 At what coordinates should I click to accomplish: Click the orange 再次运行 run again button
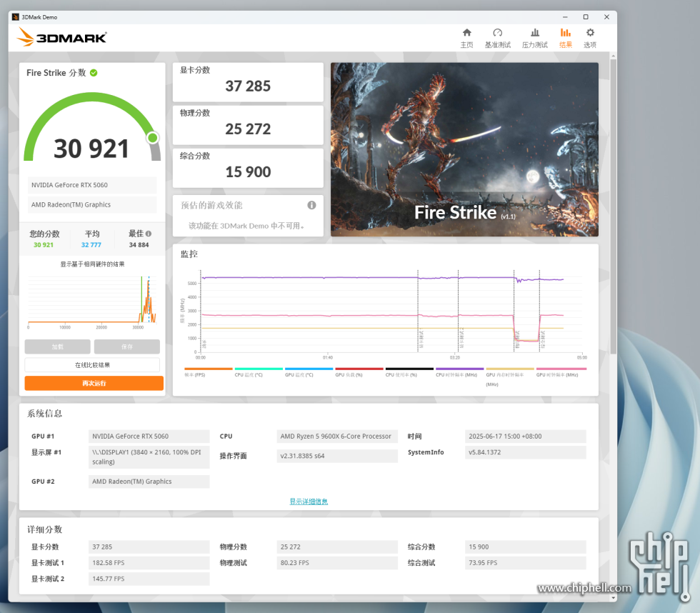[94, 383]
